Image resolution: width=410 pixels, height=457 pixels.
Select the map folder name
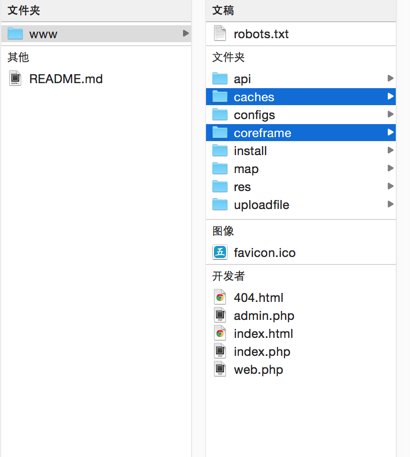pos(246,169)
